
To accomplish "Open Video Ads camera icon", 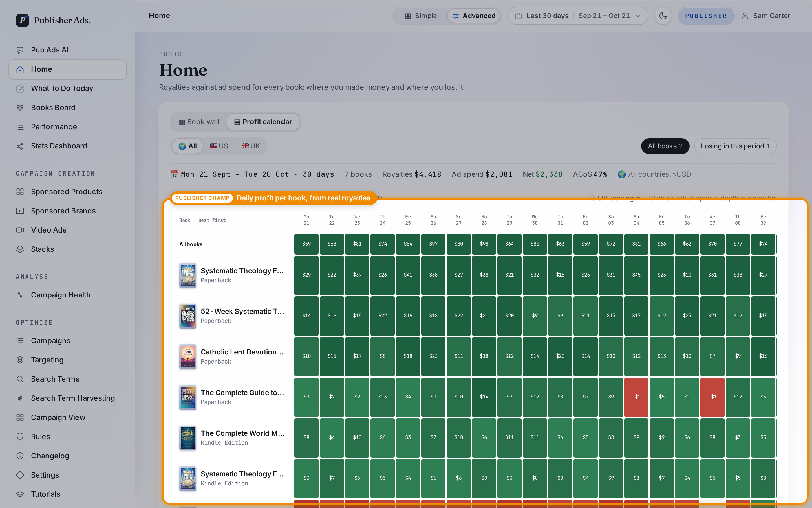I will coord(20,230).
